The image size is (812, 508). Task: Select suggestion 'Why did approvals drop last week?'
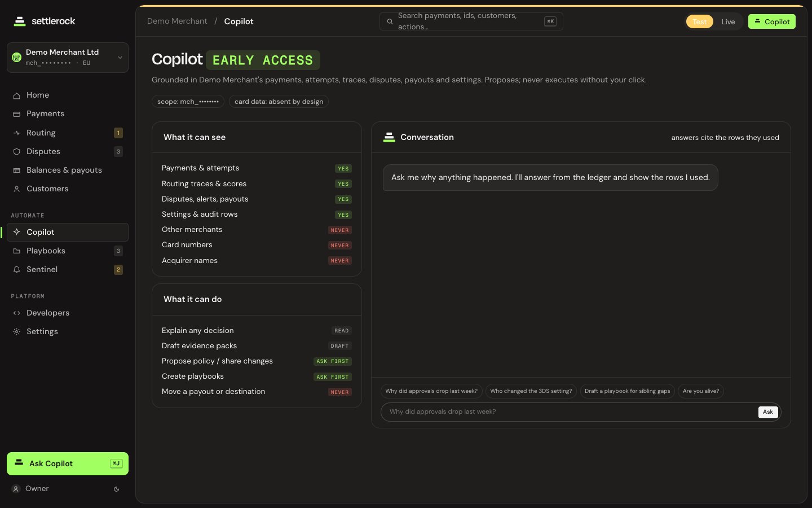pyautogui.click(x=431, y=391)
